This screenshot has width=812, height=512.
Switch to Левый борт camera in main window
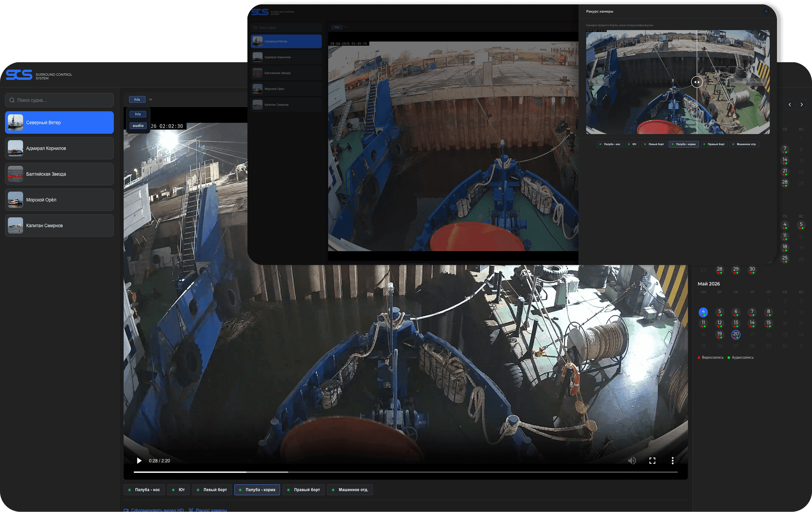(212, 490)
